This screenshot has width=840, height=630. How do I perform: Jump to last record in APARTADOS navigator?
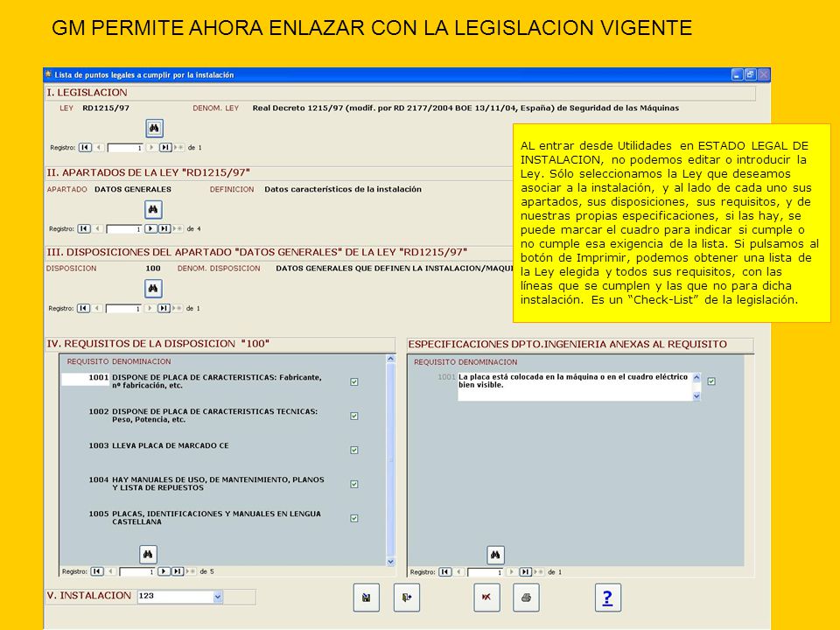pos(164,228)
